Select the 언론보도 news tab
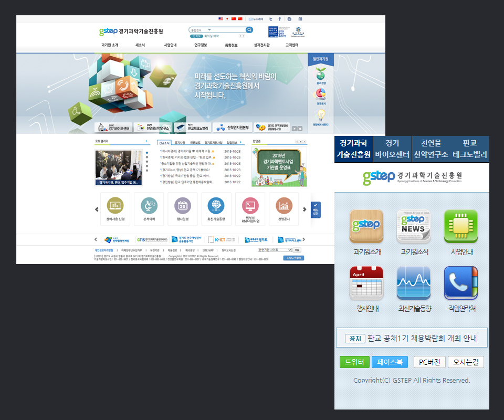The height and width of the screenshot is (420, 504). point(195,143)
